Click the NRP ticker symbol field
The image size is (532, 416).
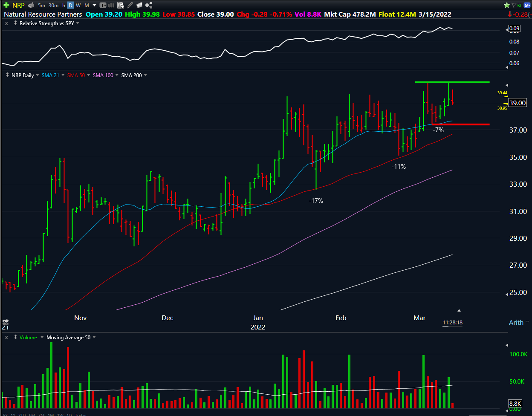tap(18, 6)
